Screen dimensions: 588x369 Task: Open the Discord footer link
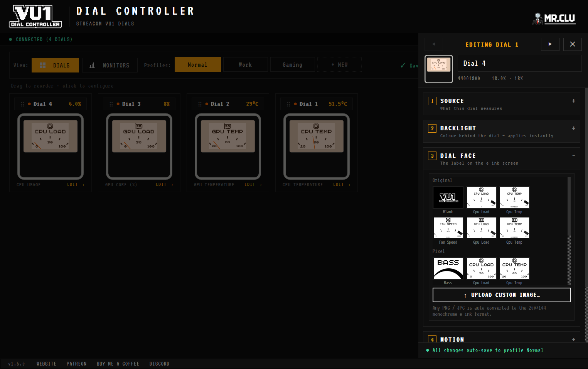point(159,364)
